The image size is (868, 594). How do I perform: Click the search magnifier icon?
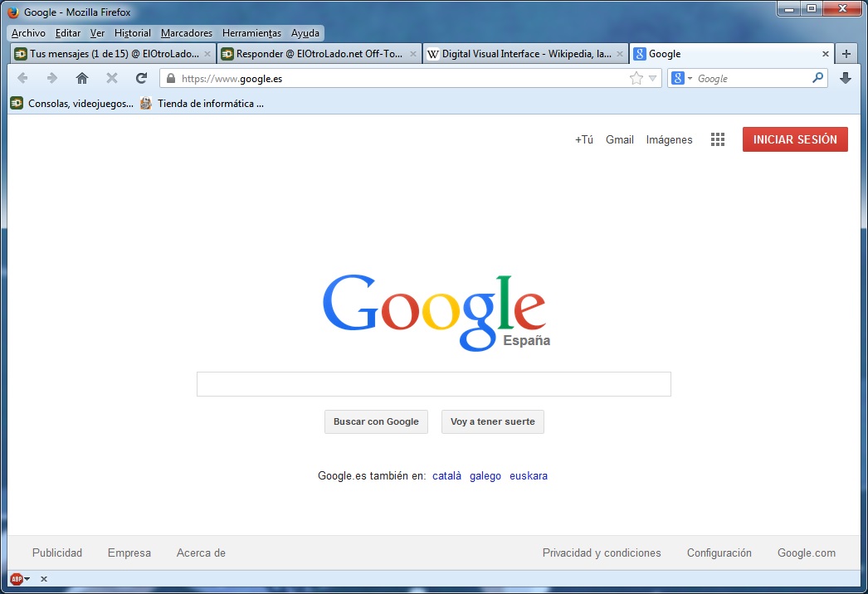pos(817,78)
